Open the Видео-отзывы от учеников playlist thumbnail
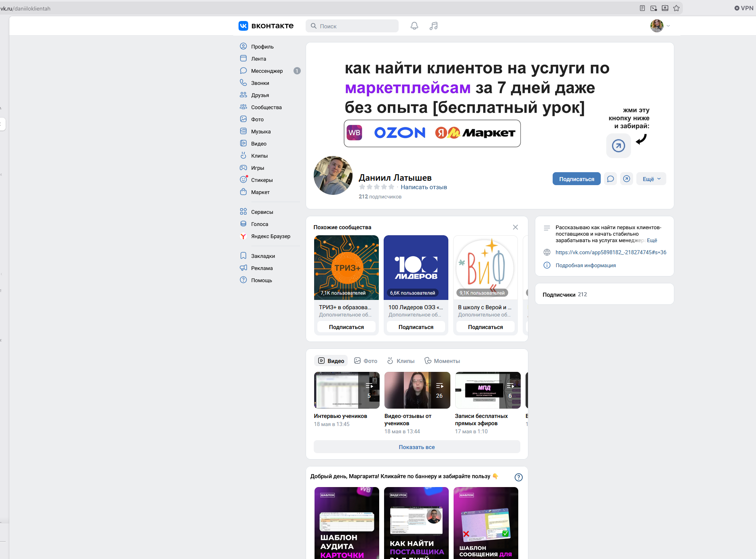 (x=417, y=390)
